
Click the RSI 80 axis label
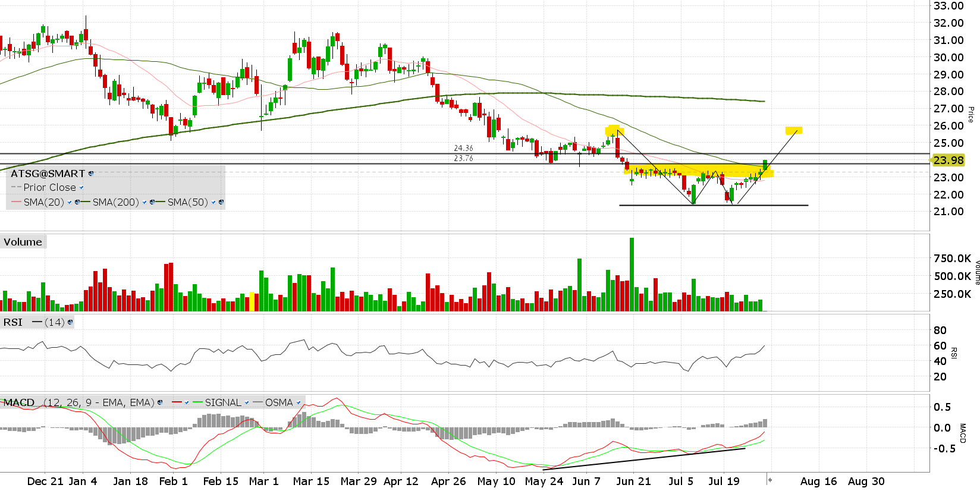click(940, 331)
